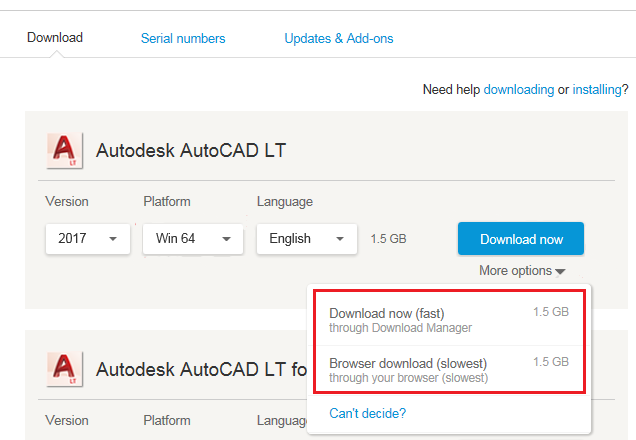636x440 pixels.
Task: Click the second product's Autodesk AutoCAD LT heading
Action: [201, 369]
